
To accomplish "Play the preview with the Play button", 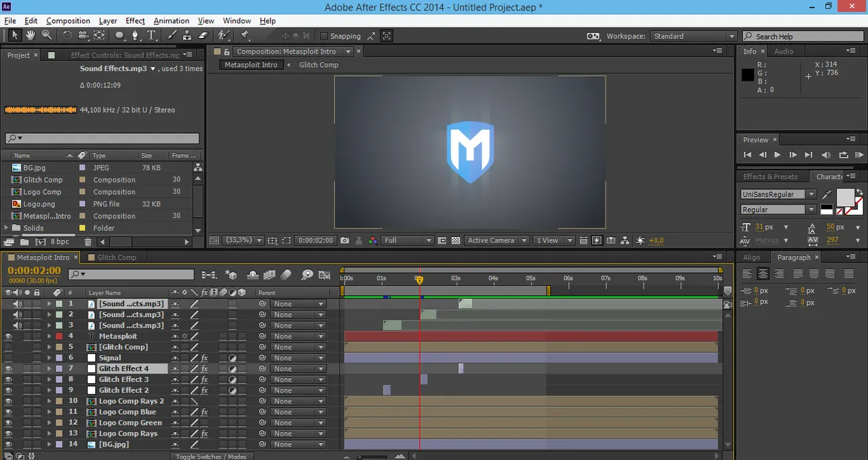I will pyautogui.click(x=777, y=155).
